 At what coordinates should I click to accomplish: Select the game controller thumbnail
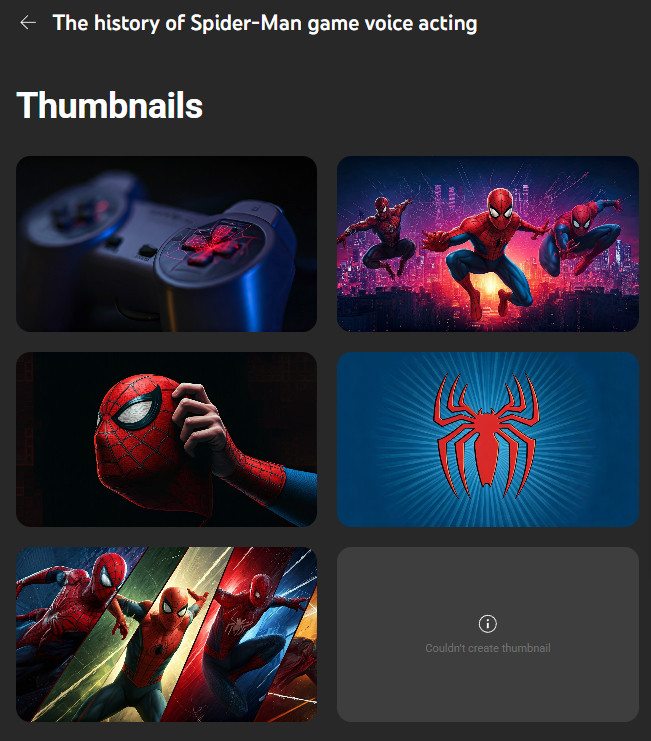166,244
